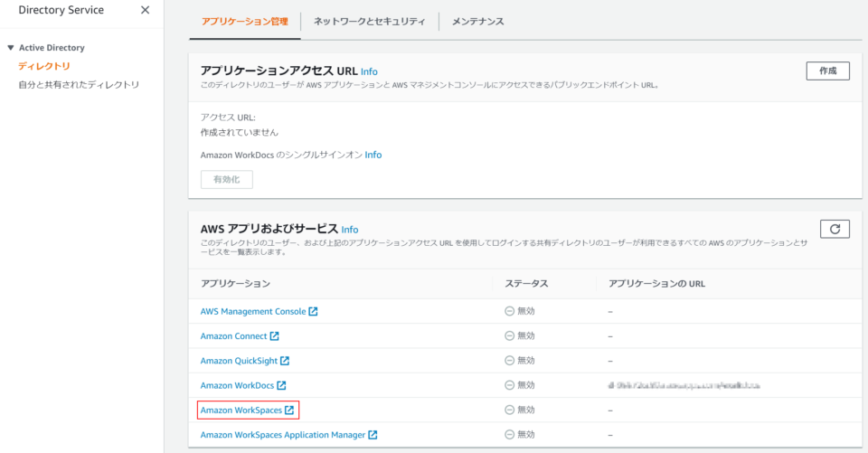Close the Directory Service side panel

[x=145, y=10]
